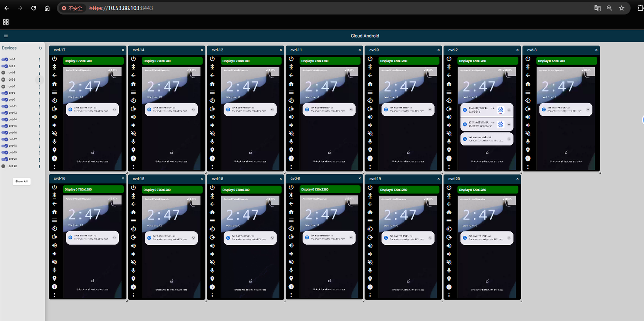Open the location pin control on cvd-3
Screen dimensions: 644x321
pyautogui.click(x=528, y=150)
